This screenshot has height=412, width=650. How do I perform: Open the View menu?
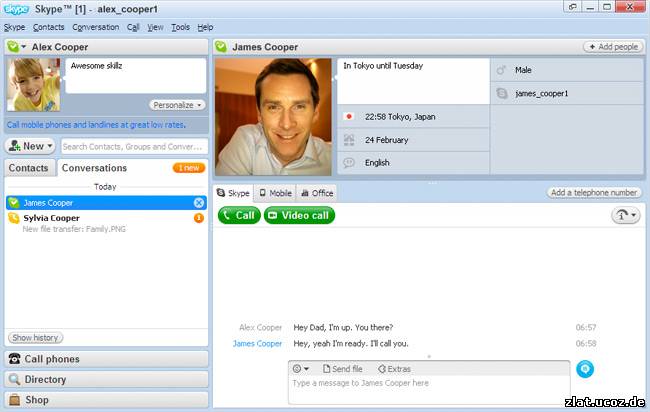(155, 27)
